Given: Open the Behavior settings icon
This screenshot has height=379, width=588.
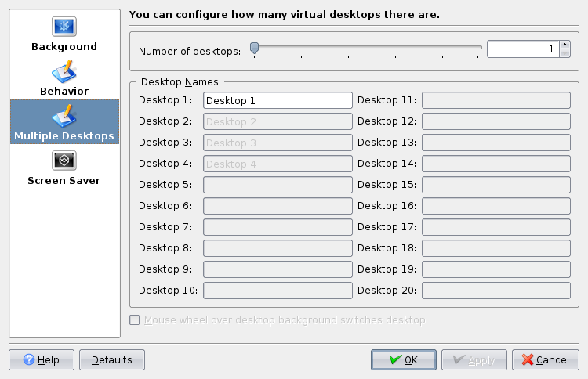Looking at the screenshot, I should 64,72.
